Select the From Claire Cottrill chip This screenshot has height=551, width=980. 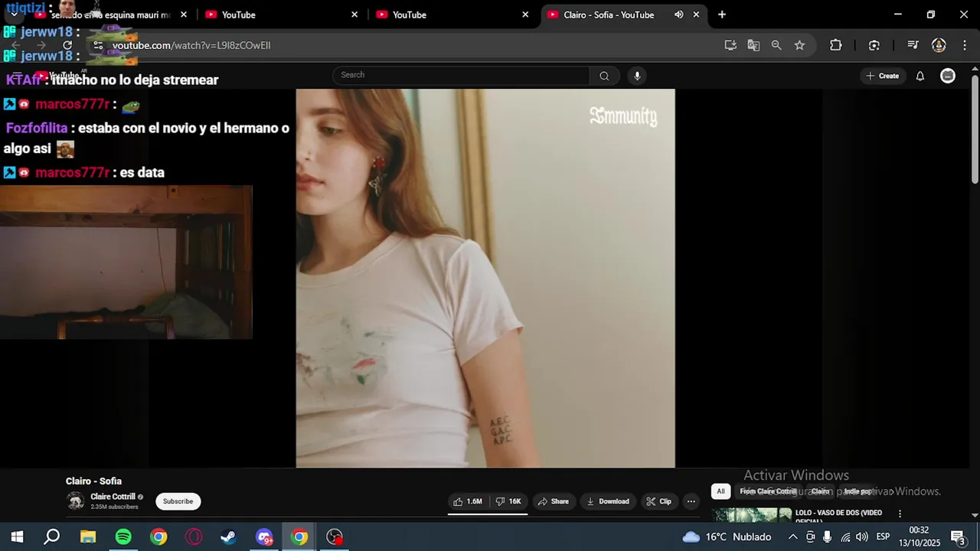pos(768,491)
